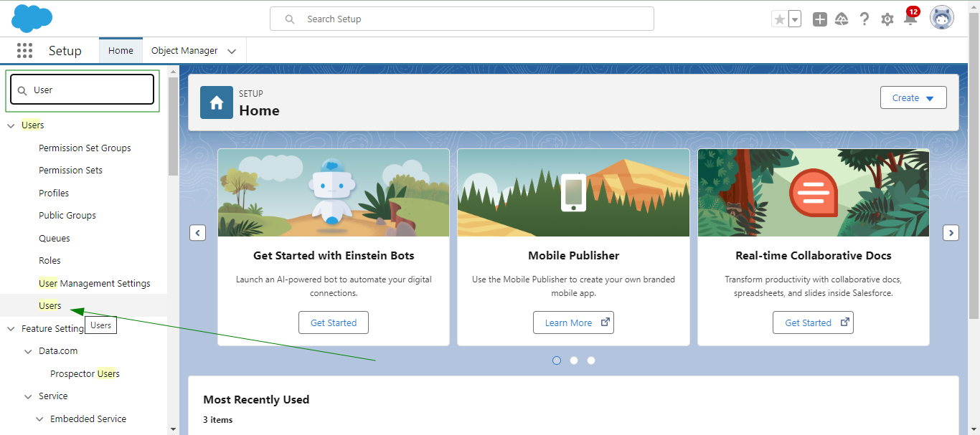Image resolution: width=980 pixels, height=435 pixels.
Task: Open the Setup gear icon menu
Action: pyautogui.click(x=887, y=19)
